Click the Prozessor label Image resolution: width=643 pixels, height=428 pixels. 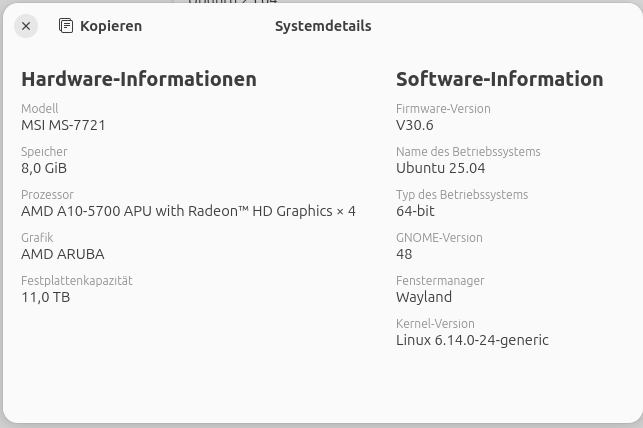click(x=47, y=194)
